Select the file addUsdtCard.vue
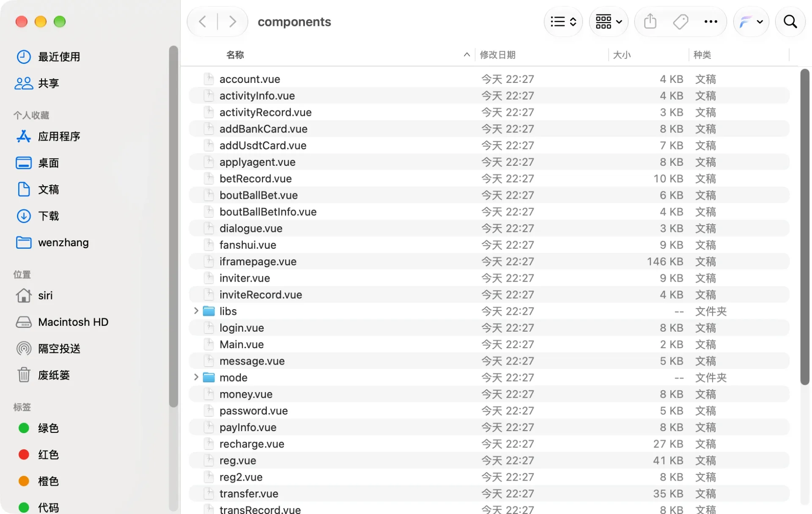The height and width of the screenshot is (514, 812). click(489, 146)
